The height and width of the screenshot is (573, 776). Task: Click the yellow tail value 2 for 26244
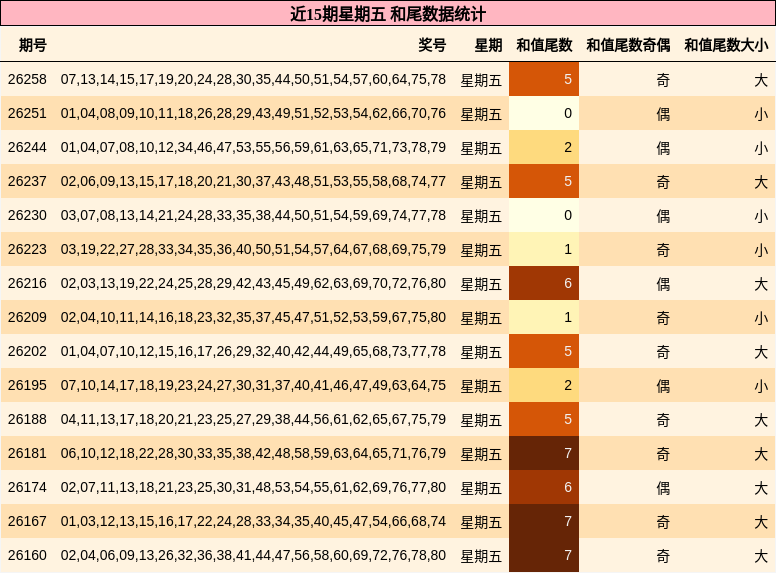click(544, 147)
